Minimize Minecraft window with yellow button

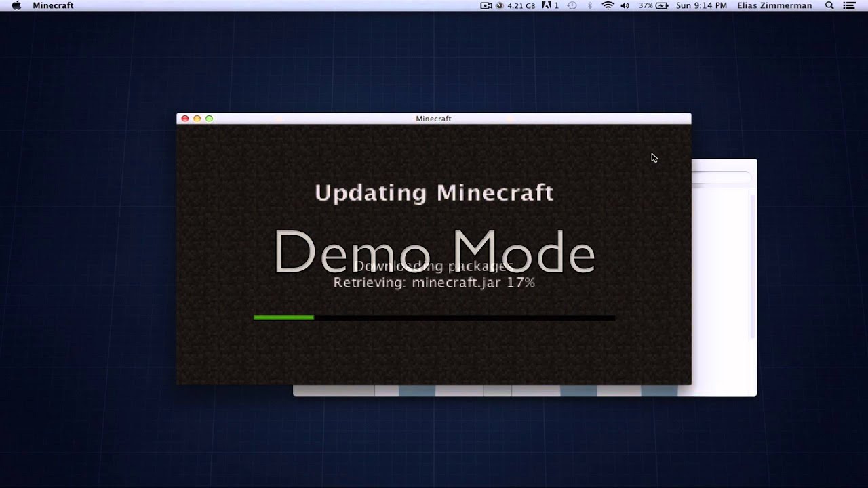click(x=197, y=119)
